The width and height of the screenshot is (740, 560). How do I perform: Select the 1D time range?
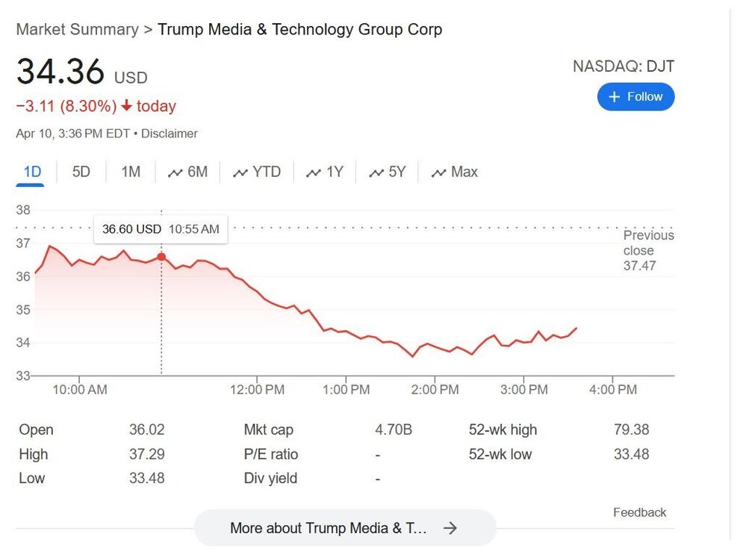tap(31, 172)
